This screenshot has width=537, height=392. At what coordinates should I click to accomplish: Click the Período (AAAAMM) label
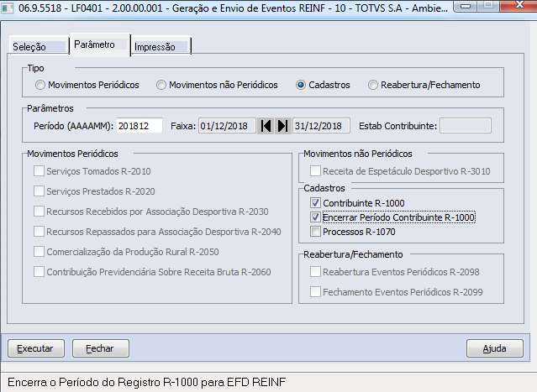pyautogui.click(x=73, y=126)
